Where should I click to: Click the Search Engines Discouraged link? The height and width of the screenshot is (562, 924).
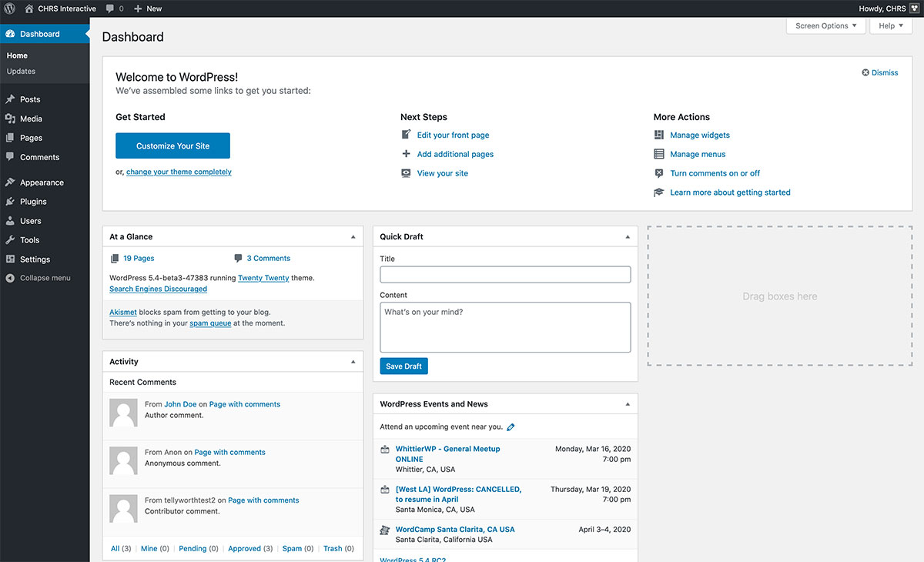158,289
